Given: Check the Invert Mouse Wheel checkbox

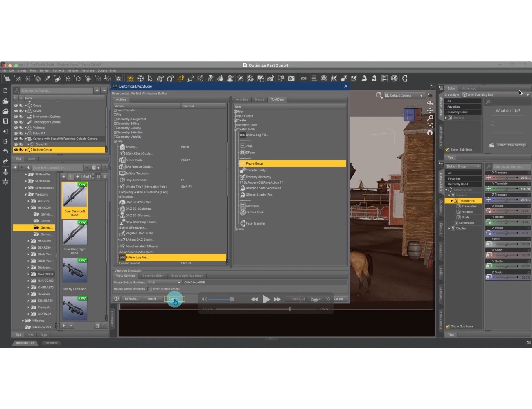Looking at the screenshot, I should click(x=150, y=289).
